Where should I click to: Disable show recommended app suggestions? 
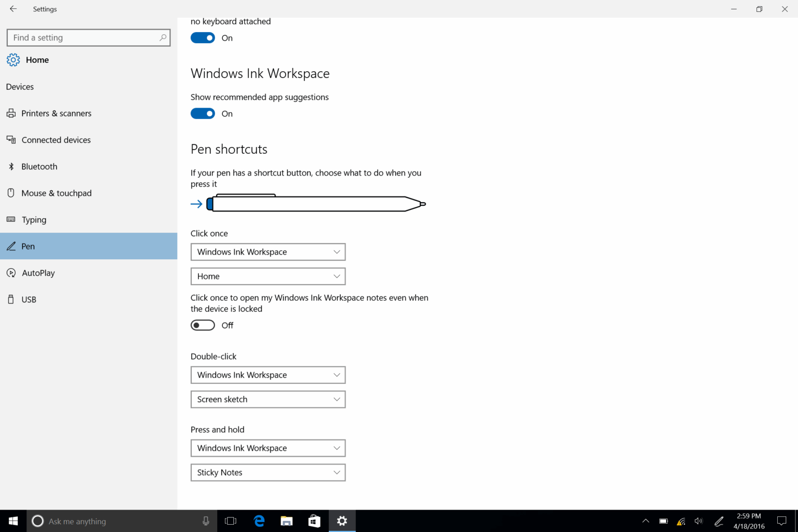click(203, 113)
